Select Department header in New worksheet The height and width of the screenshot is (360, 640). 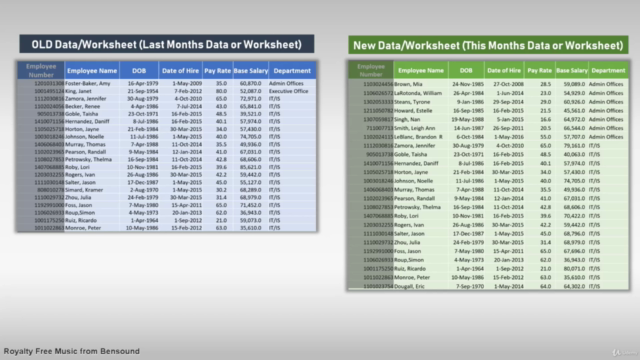click(608, 70)
